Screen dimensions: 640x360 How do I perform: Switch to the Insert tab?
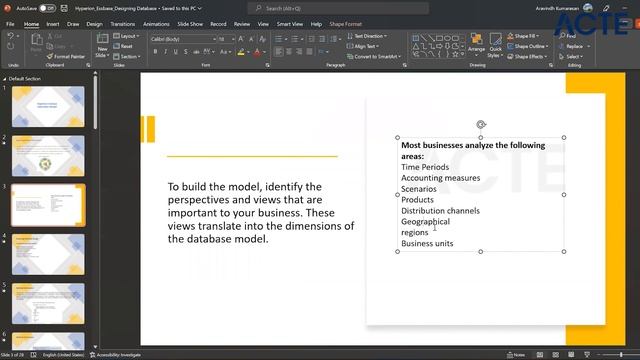(x=53, y=24)
